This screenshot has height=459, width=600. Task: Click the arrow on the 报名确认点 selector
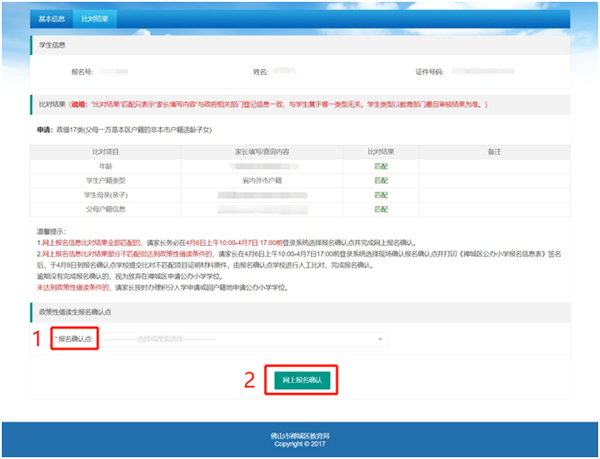point(381,339)
